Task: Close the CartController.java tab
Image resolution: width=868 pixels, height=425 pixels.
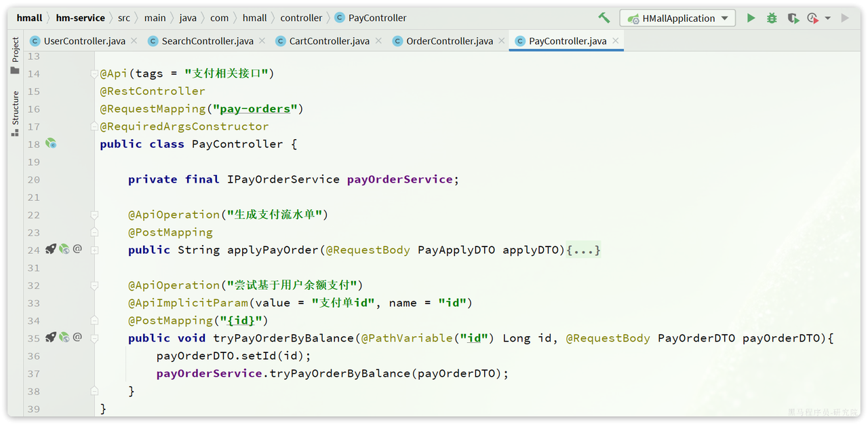Action: pyautogui.click(x=378, y=41)
